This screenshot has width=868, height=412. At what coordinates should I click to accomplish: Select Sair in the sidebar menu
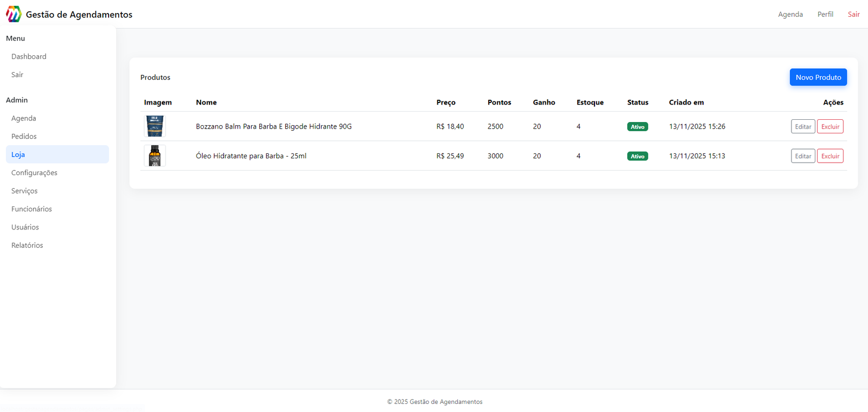pyautogui.click(x=17, y=75)
